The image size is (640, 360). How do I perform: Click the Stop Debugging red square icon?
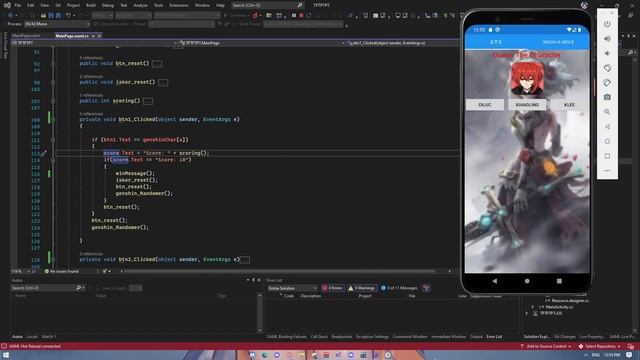pyautogui.click(x=301, y=16)
